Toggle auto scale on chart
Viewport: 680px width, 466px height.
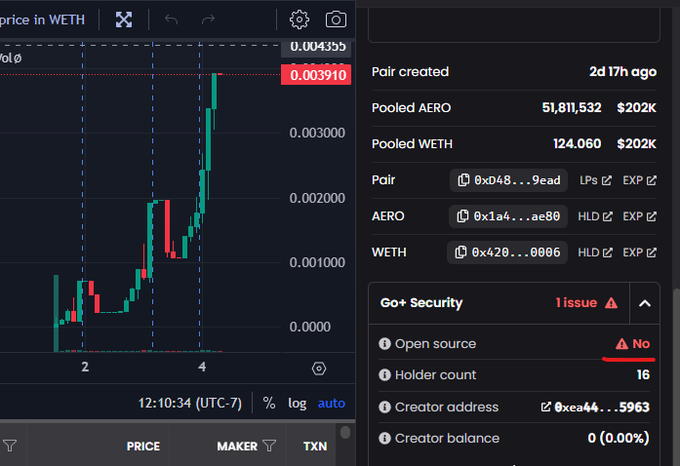pyautogui.click(x=331, y=403)
